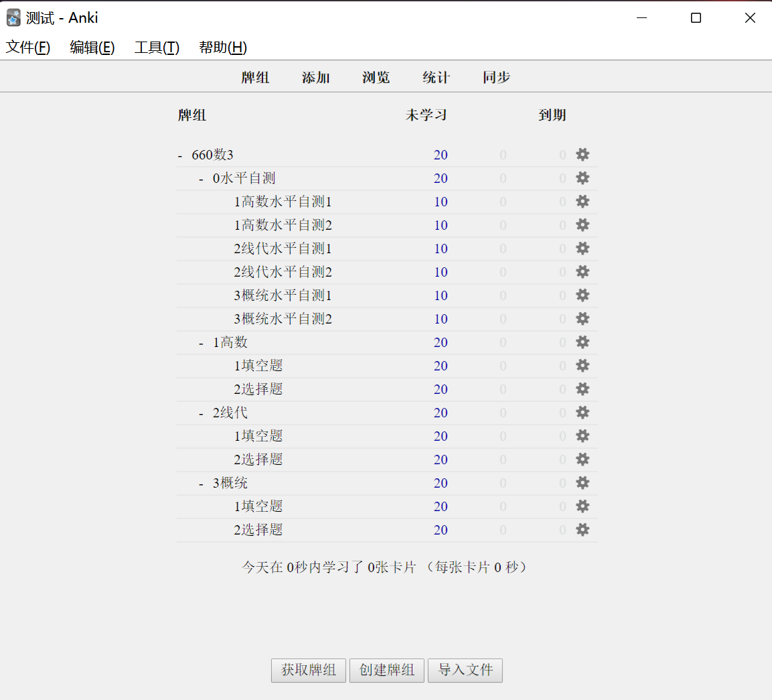Open 2选择题 under 3概统
Screen dimensions: 772x700
(x=258, y=530)
